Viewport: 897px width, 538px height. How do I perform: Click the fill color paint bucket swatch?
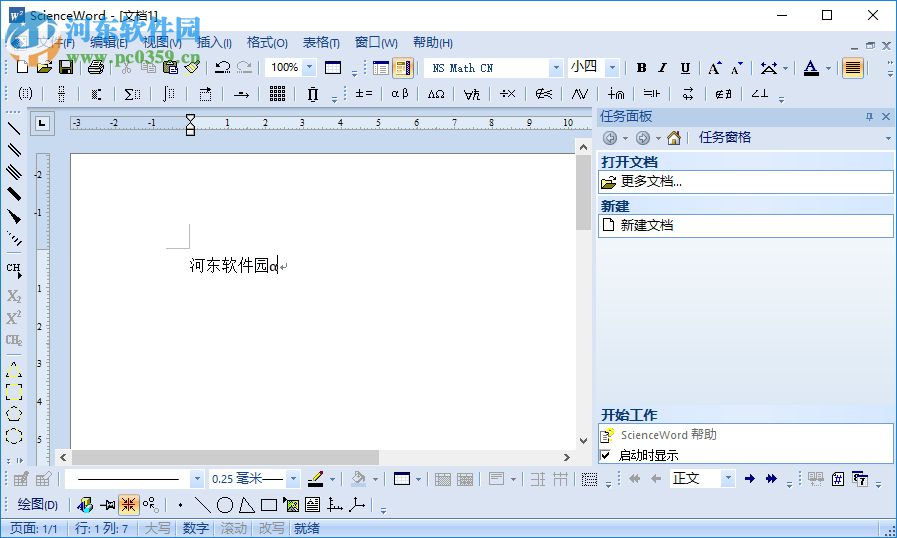(x=359, y=478)
